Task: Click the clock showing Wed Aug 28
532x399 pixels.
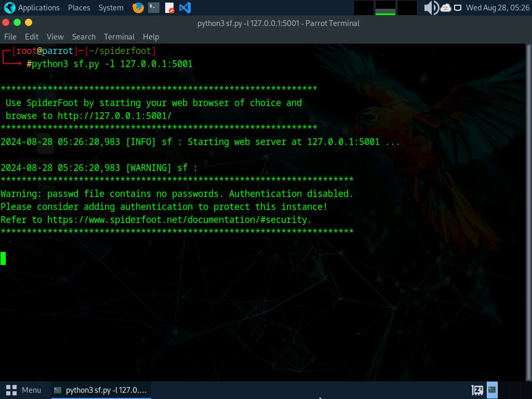Action: point(497,7)
